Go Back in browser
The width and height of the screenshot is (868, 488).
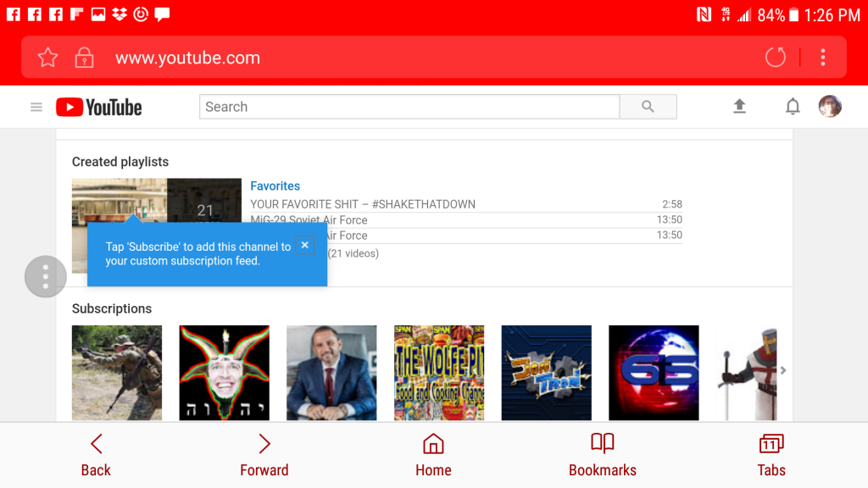coord(96,455)
